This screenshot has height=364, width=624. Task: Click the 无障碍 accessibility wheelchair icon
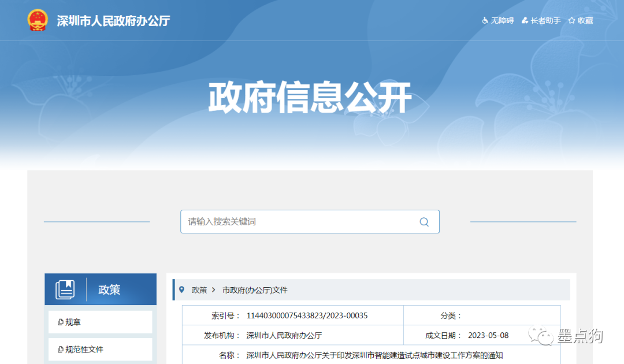[x=485, y=21]
